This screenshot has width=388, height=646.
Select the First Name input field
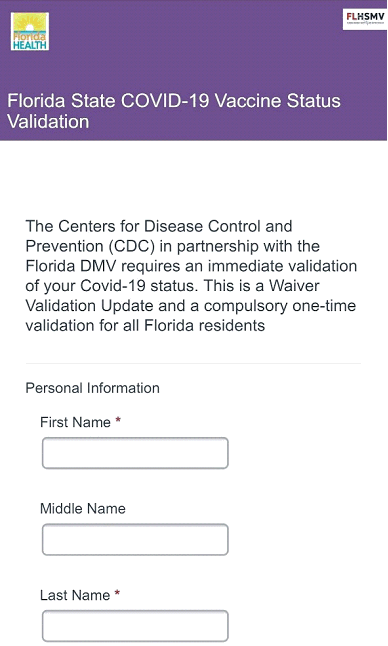135,453
